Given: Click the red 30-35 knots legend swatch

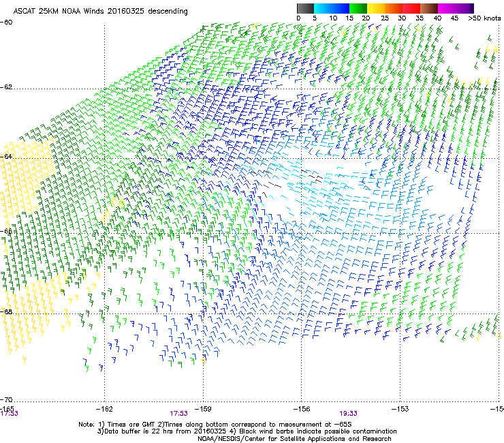Looking at the screenshot, I should 411,8.
